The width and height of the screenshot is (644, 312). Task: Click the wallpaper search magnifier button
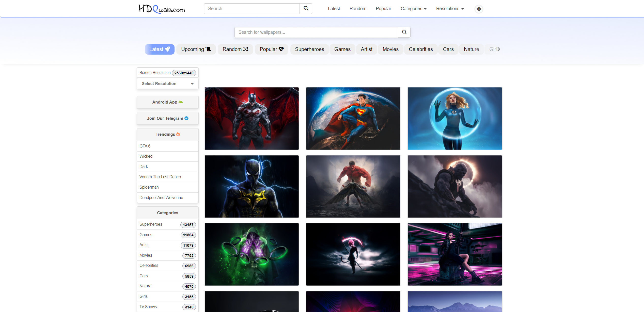(x=404, y=32)
